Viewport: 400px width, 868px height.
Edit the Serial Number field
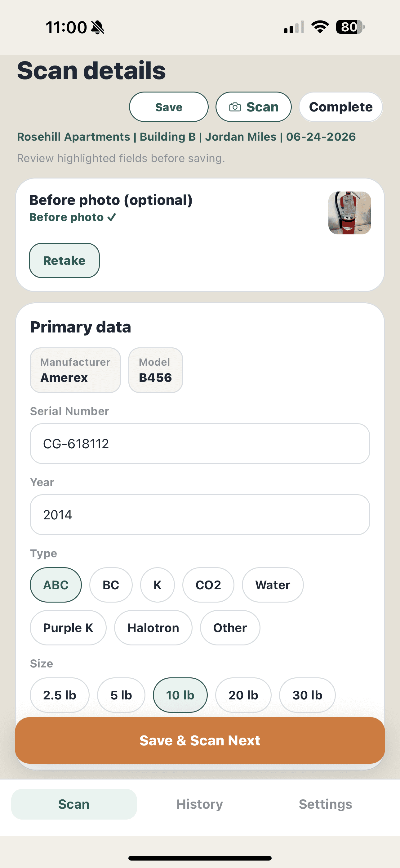[x=200, y=444]
